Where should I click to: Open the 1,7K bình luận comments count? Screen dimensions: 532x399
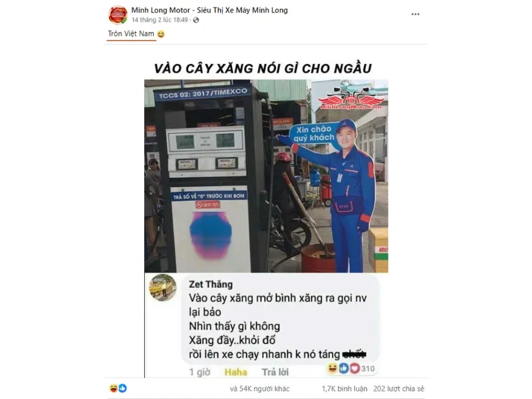pos(344,389)
